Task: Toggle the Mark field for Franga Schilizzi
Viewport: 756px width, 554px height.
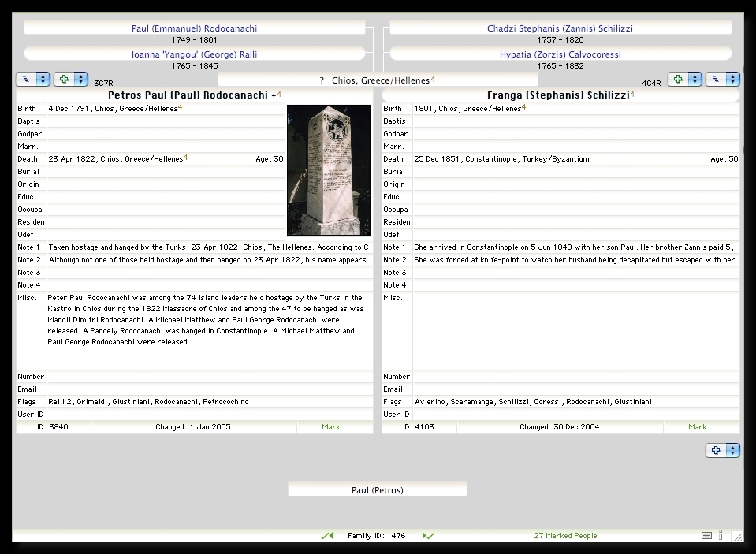Action: (x=700, y=427)
